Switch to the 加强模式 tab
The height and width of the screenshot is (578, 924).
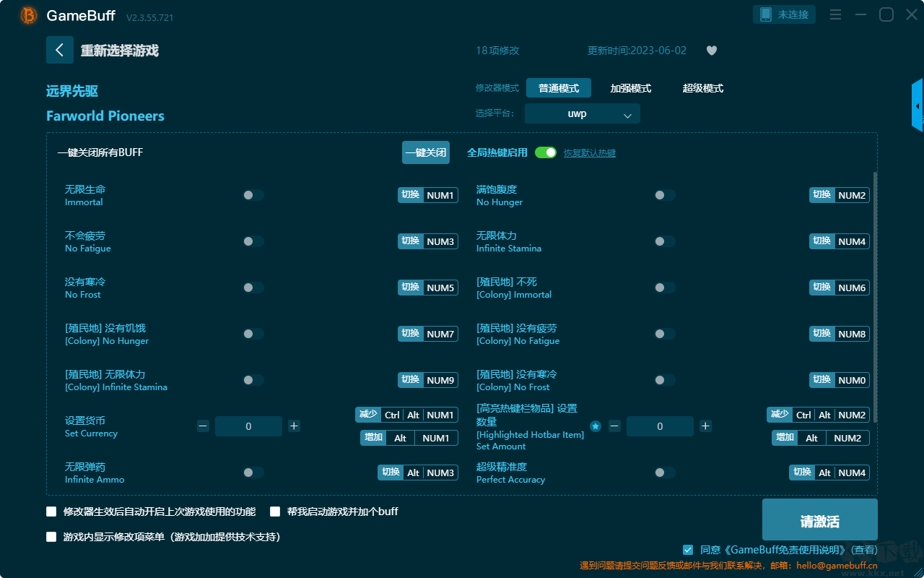point(631,88)
